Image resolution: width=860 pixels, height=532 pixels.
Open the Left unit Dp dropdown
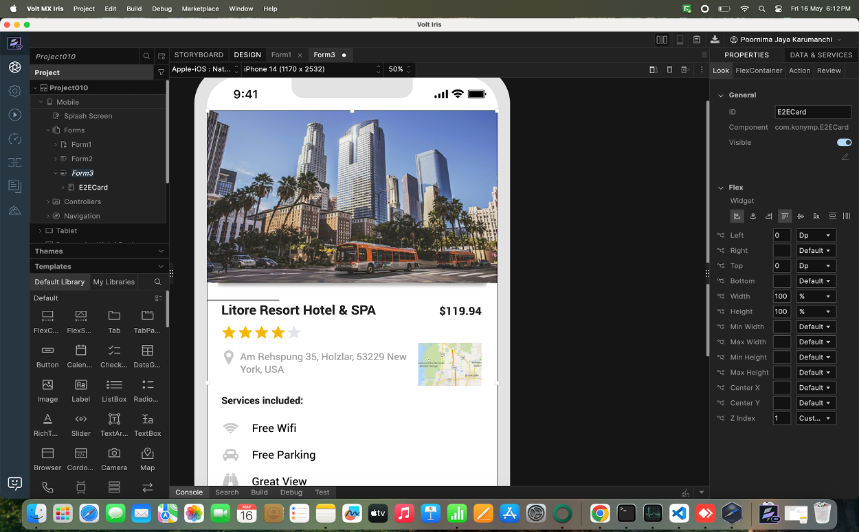coord(816,235)
